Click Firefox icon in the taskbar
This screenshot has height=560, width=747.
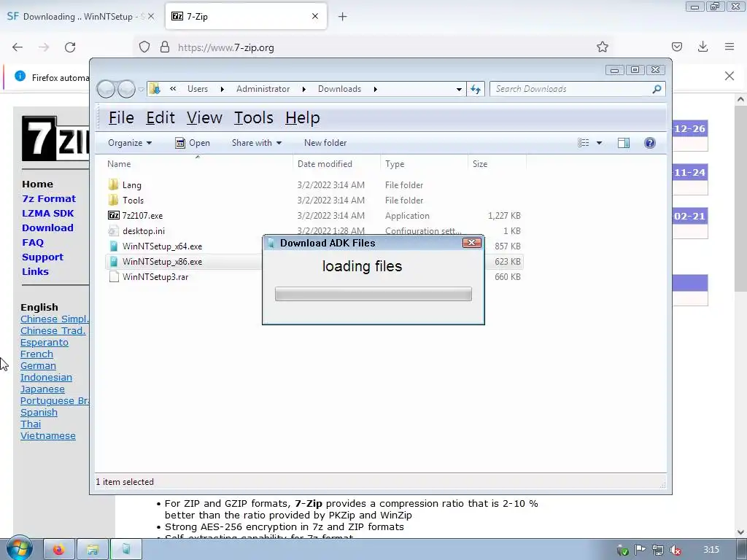click(59, 550)
